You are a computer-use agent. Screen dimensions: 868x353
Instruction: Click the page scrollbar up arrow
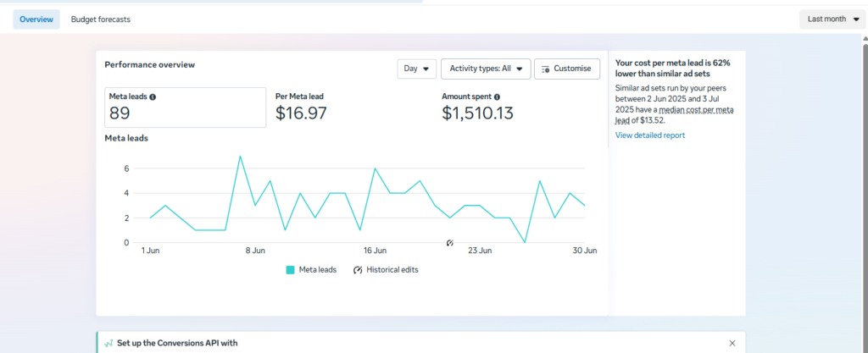(x=864, y=38)
